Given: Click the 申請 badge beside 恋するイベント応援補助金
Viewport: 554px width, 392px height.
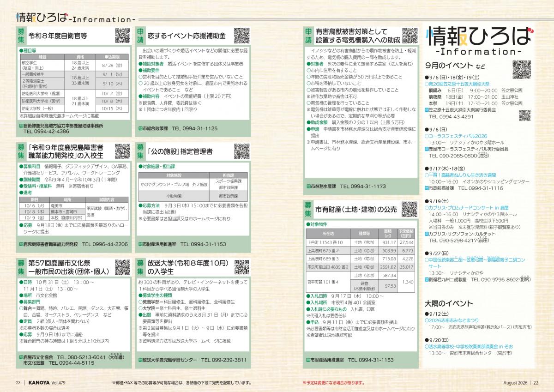Looking at the screenshot, I should [140, 36].
